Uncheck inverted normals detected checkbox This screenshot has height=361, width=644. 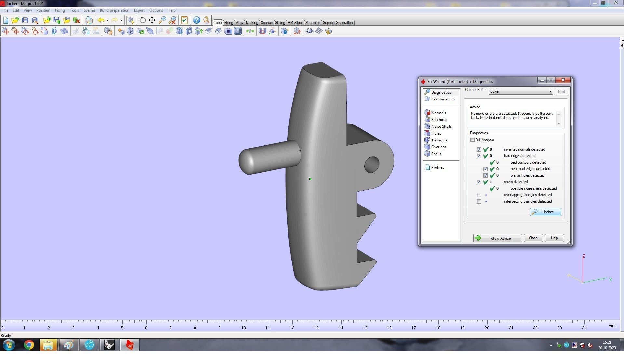[479, 150]
